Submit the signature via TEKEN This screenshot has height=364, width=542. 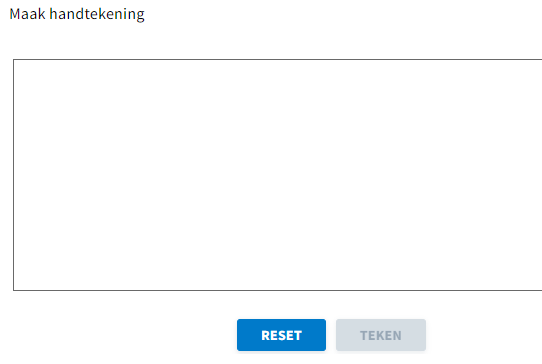point(381,335)
